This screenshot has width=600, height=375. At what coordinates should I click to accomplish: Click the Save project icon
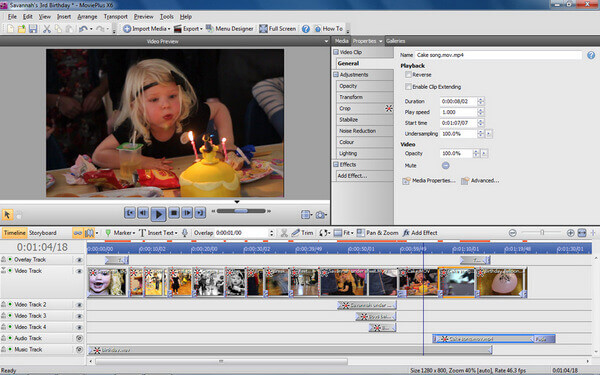pyautogui.click(x=33, y=29)
